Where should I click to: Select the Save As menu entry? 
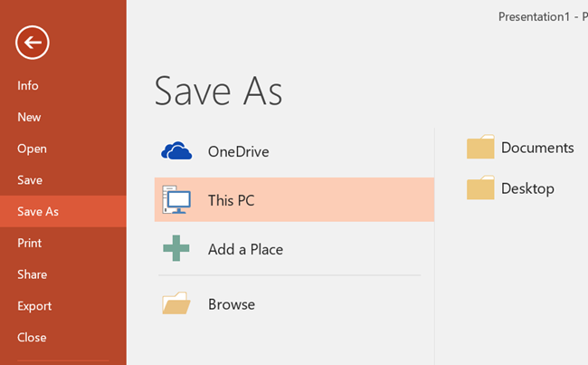point(38,211)
